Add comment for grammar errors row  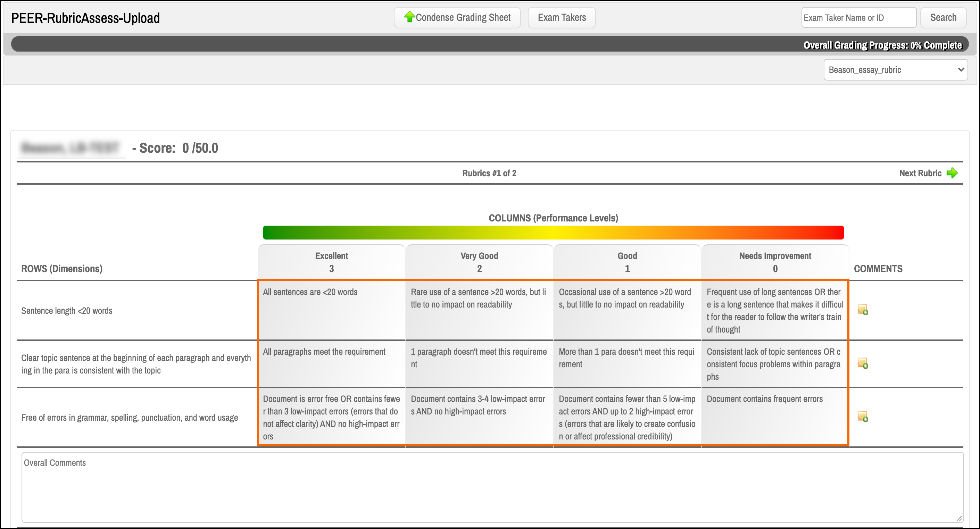click(862, 417)
